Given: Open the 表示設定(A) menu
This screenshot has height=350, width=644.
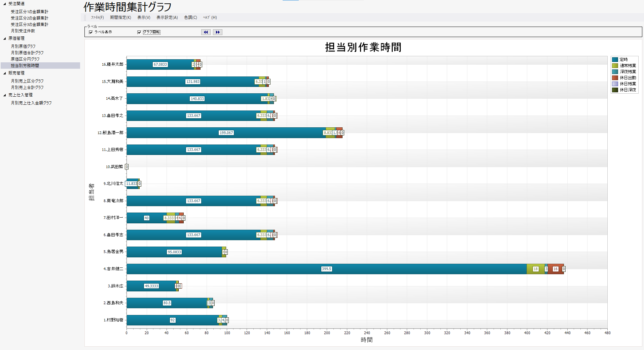Looking at the screenshot, I should click(x=167, y=18).
